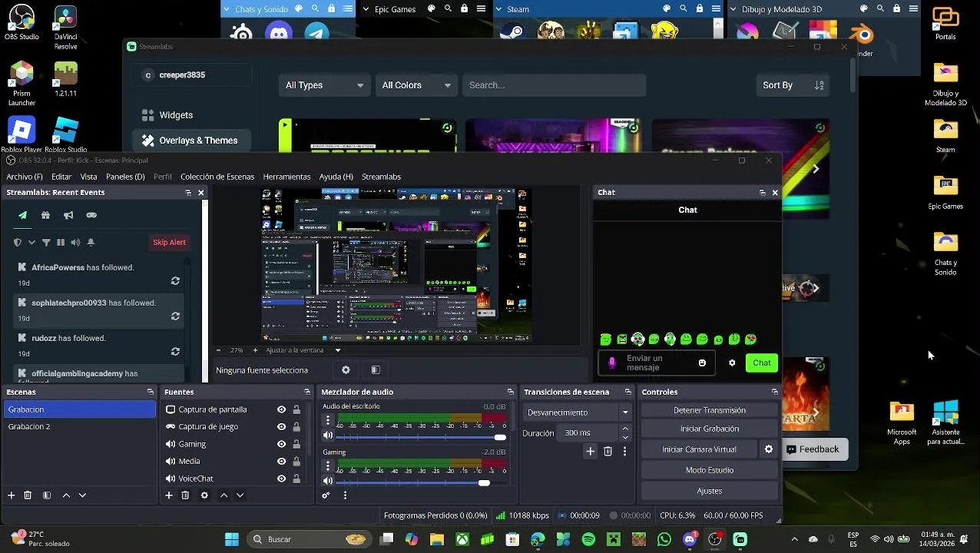This screenshot has height=553, width=980.
Task: Open options menu for Audio del escritorio
Action: [328, 420]
